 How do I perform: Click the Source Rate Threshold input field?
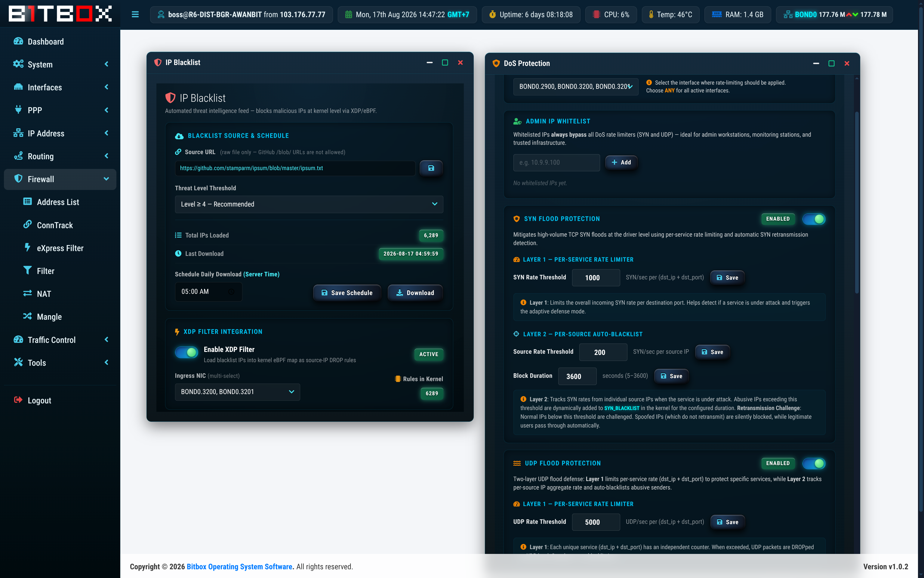pos(603,352)
